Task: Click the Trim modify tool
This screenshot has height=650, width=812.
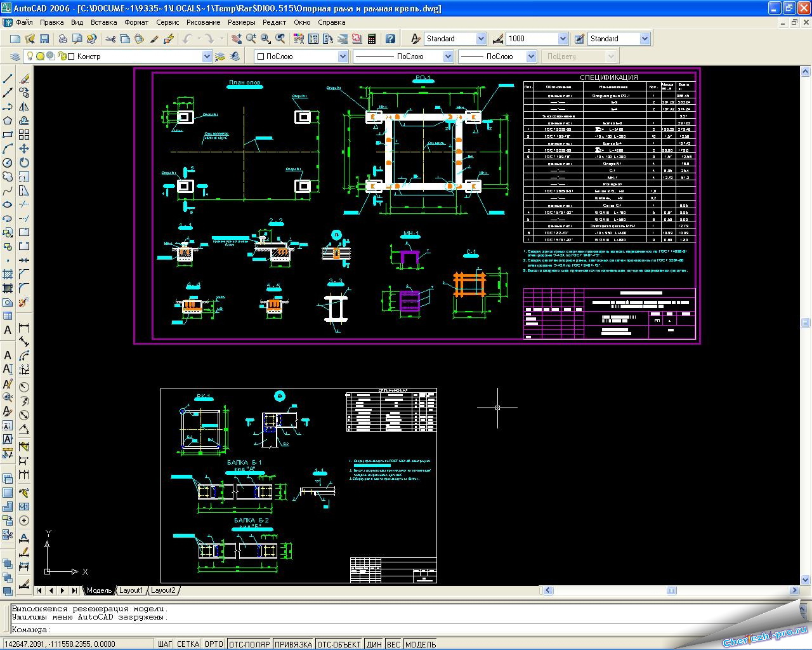Action: (24, 204)
